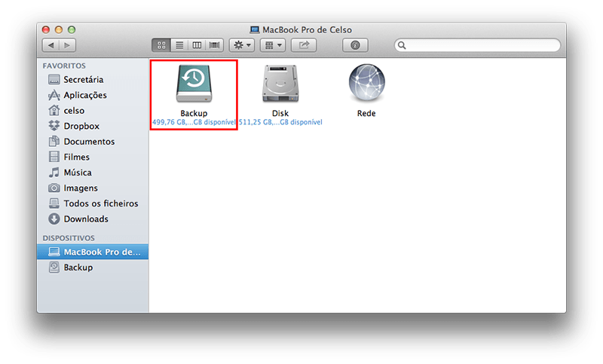Open Aplicações in the sidebar

(x=93, y=95)
